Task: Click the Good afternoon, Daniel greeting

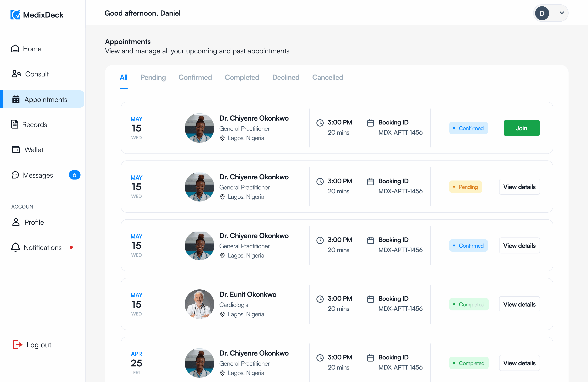Action: [143, 13]
